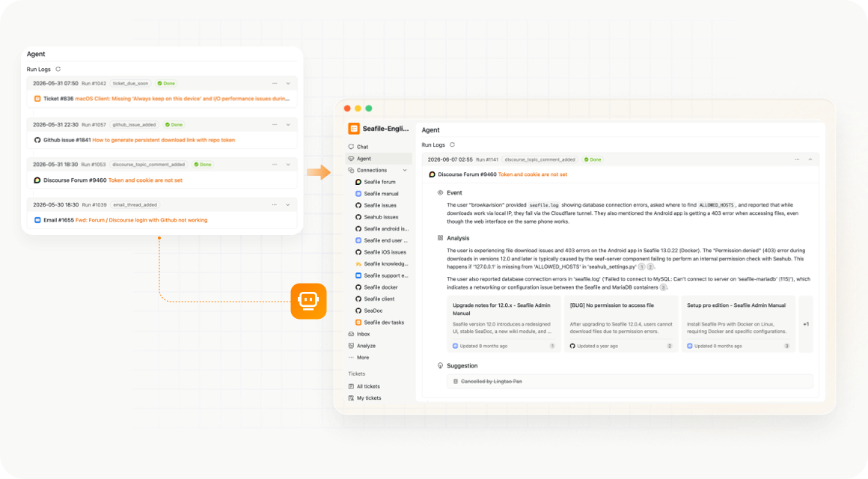Image resolution: width=868 pixels, height=479 pixels.
Task: Open 'Token and cookie are not set' in app window
Action: click(533, 174)
